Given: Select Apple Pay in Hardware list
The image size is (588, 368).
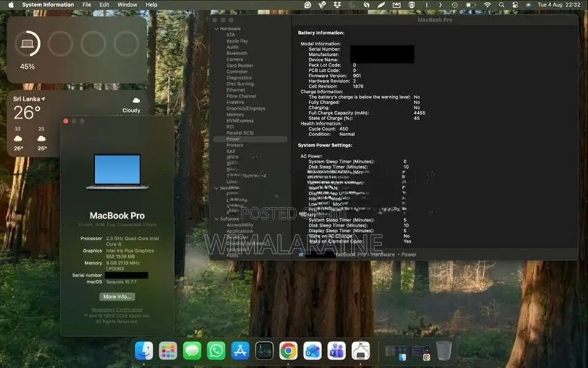Looking at the screenshot, I should point(237,41).
